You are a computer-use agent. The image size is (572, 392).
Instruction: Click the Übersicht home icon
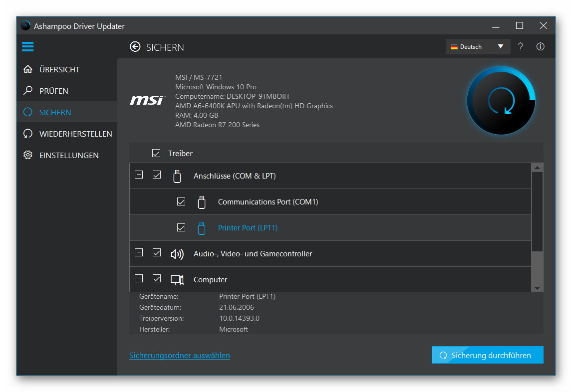tap(27, 69)
